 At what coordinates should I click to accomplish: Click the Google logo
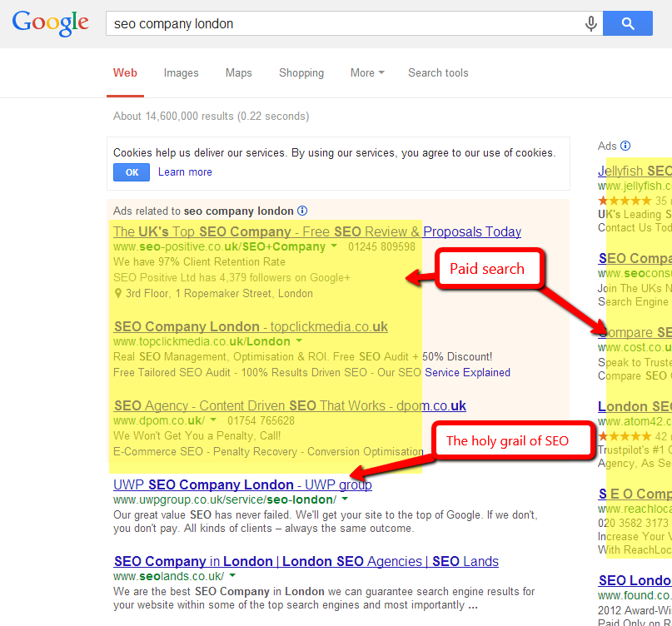(51, 23)
